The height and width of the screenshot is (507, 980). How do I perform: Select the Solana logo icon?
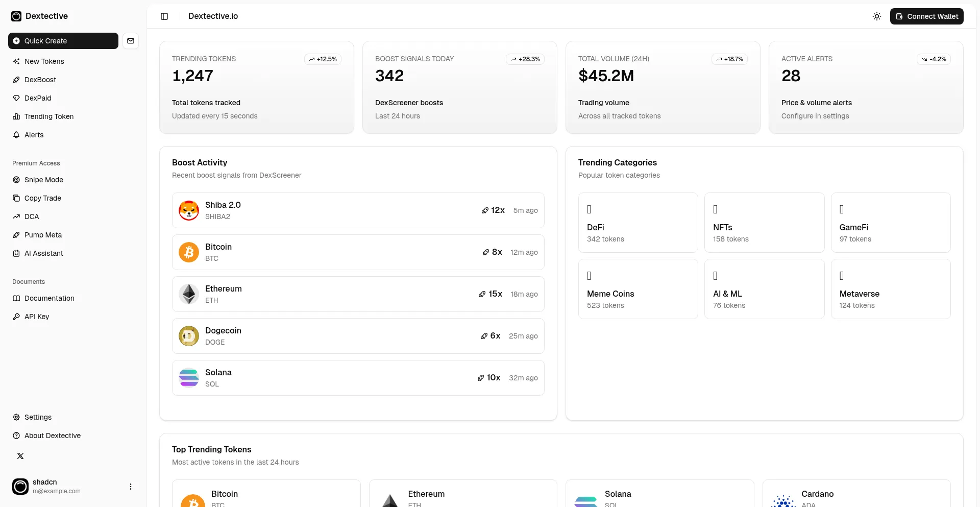(189, 378)
